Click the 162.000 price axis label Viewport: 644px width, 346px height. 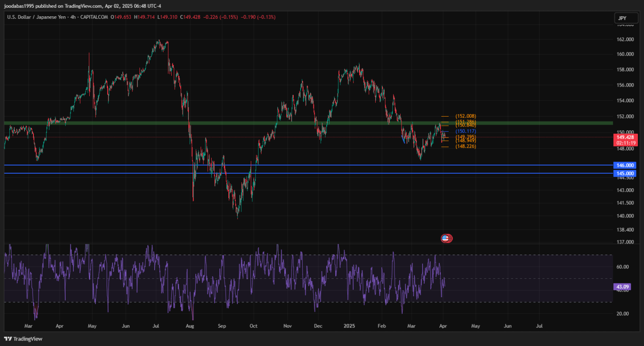[x=625, y=39]
